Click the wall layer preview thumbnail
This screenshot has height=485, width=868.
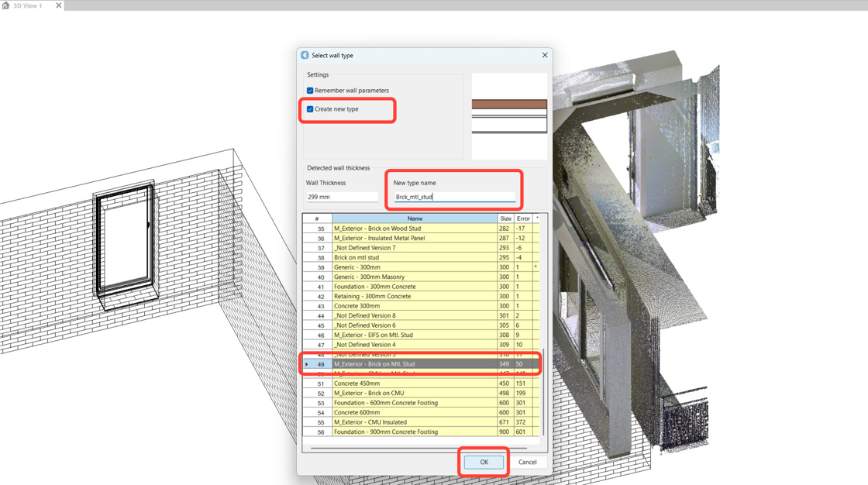[509, 116]
